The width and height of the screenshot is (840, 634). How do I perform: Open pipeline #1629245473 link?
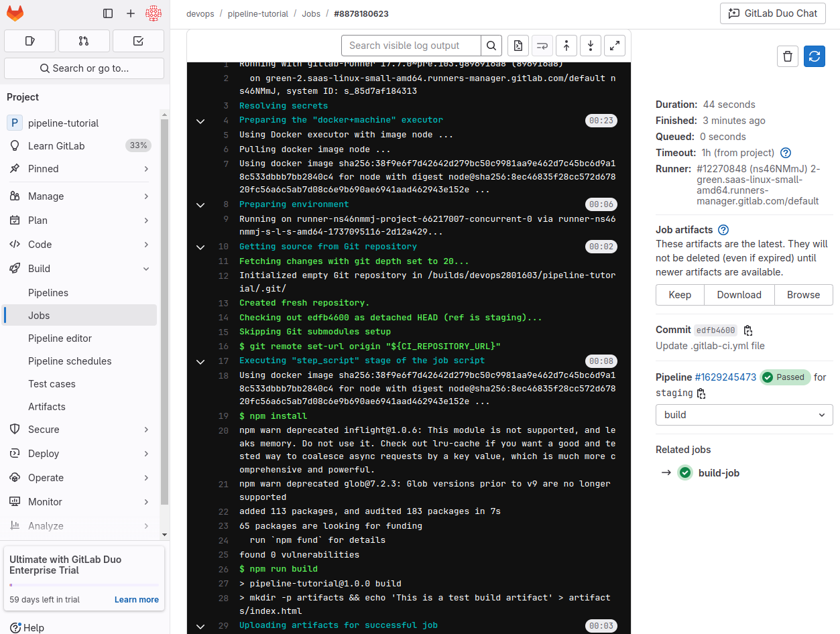pos(725,377)
